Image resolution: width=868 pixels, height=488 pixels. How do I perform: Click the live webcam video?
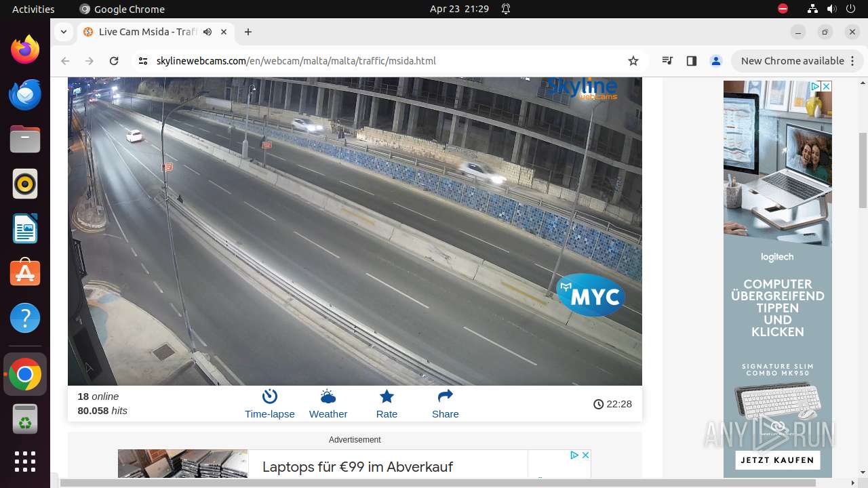click(355, 231)
